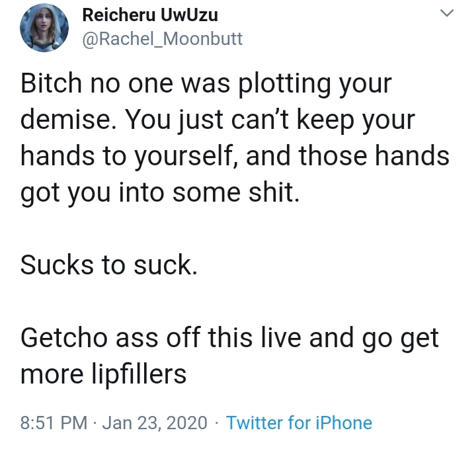Click the word "lipfillers" in the tweet

(x=139, y=374)
